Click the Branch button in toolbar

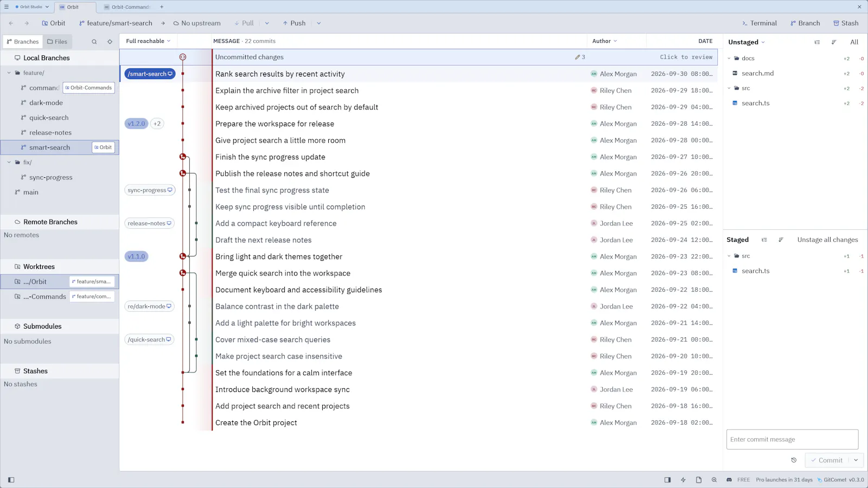(x=805, y=23)
